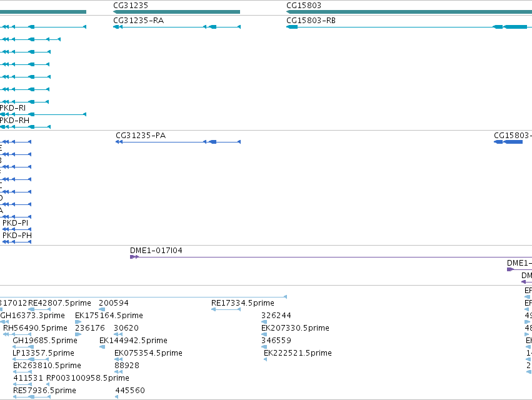Click the GH16373.3prime EST label
The image size is (532, 400).
(33, 316)
